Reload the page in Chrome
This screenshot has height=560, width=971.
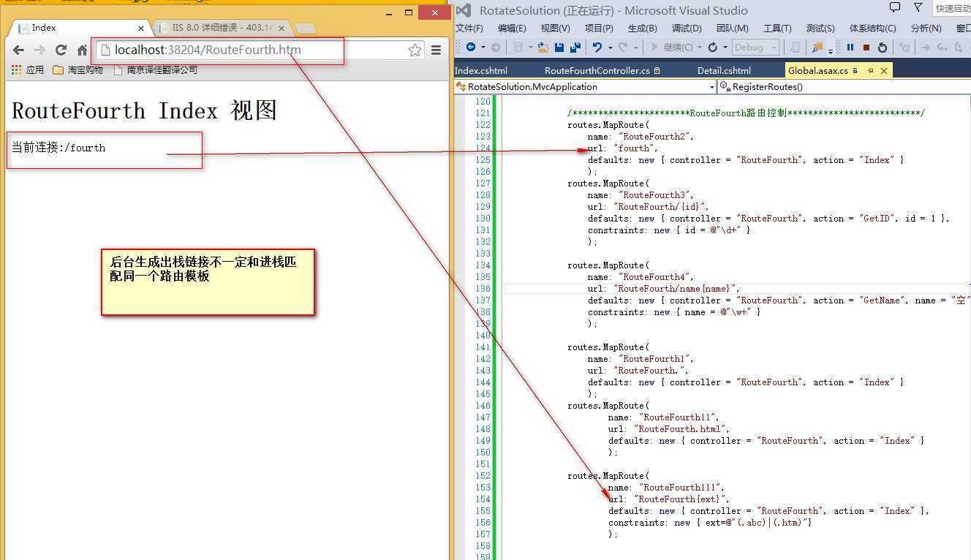coord(61,50)
